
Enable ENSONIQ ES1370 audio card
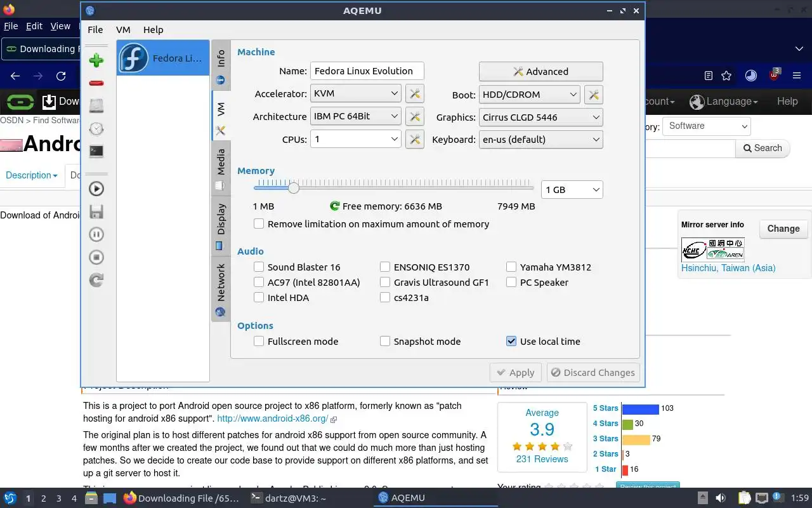coord(385,267)
